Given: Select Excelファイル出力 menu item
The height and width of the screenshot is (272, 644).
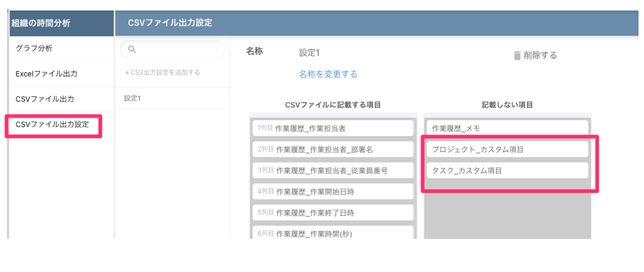Looking at the screenshot, I should point(47,74).
